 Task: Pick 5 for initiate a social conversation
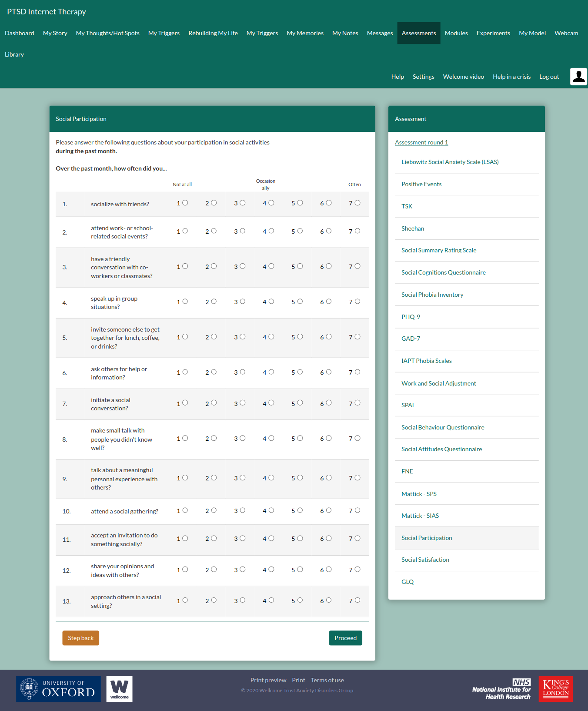(x=300, y=403)
